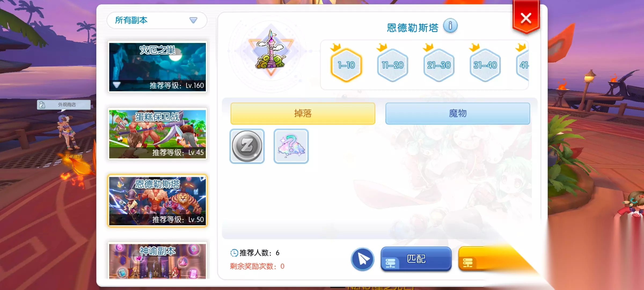The height and width of the screenshot is (290, 644).
Task: Click the blue cursor pointer round button
Action: click(x=363, y=259)
